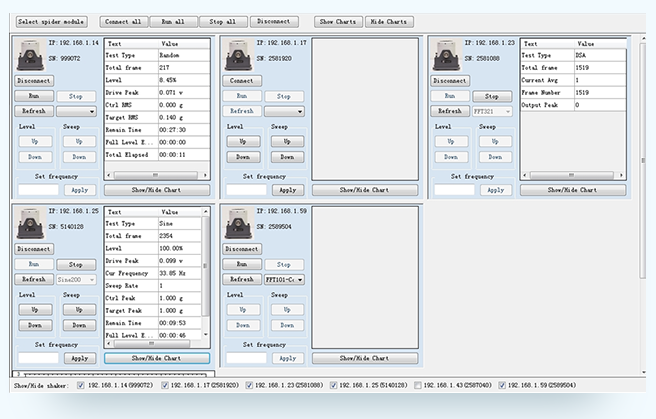This screenshot has width=656, height=419.
Task: Click Level Down in module 192.168.1.25
Action: [35, 325]
